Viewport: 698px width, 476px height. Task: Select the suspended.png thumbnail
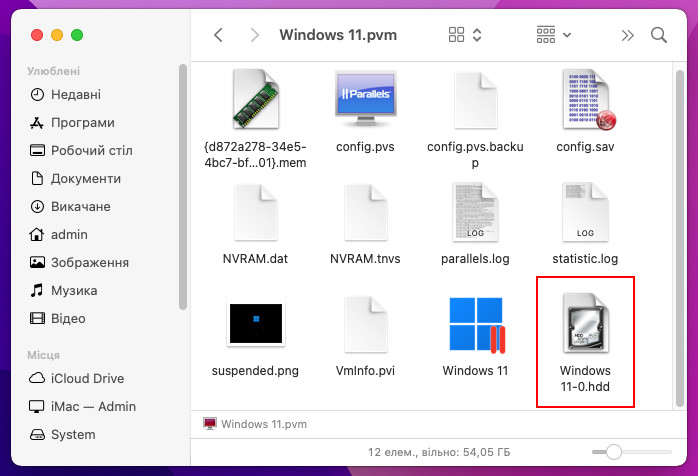256,323
